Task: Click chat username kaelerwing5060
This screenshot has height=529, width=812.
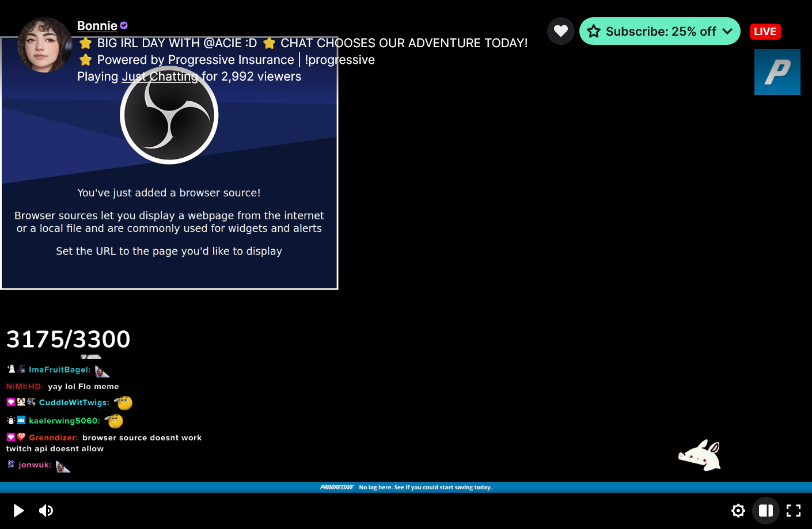Action: [64, 421]
